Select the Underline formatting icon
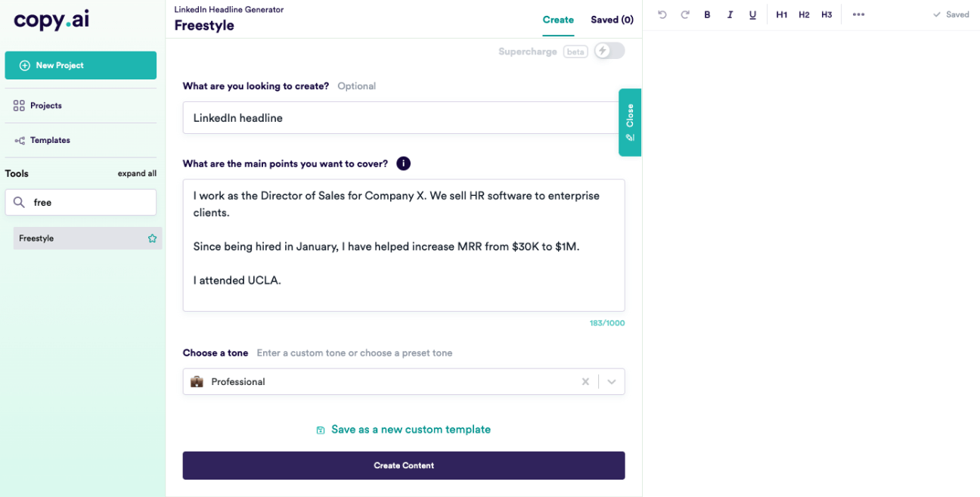 click(x=752, y=14)
